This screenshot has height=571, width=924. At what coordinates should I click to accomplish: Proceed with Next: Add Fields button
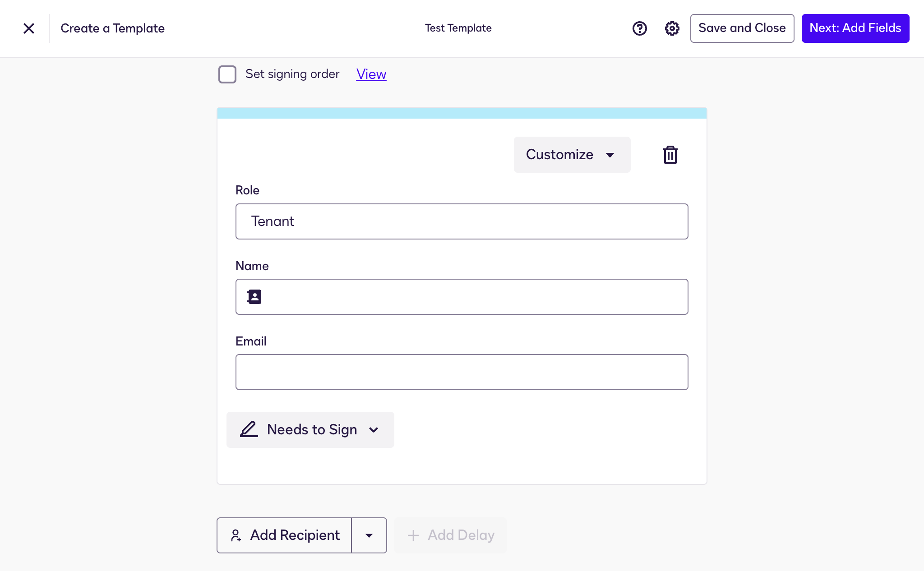[x=855, y=28]
